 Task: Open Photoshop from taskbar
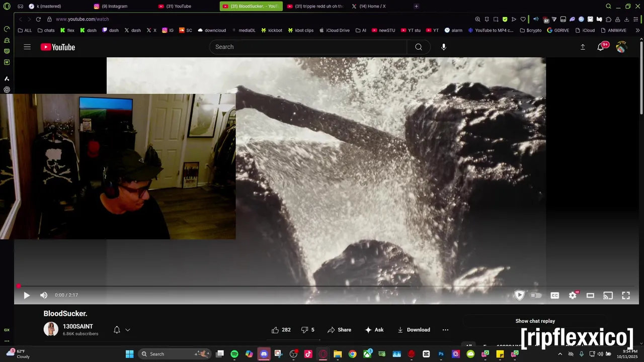[441, 354]
